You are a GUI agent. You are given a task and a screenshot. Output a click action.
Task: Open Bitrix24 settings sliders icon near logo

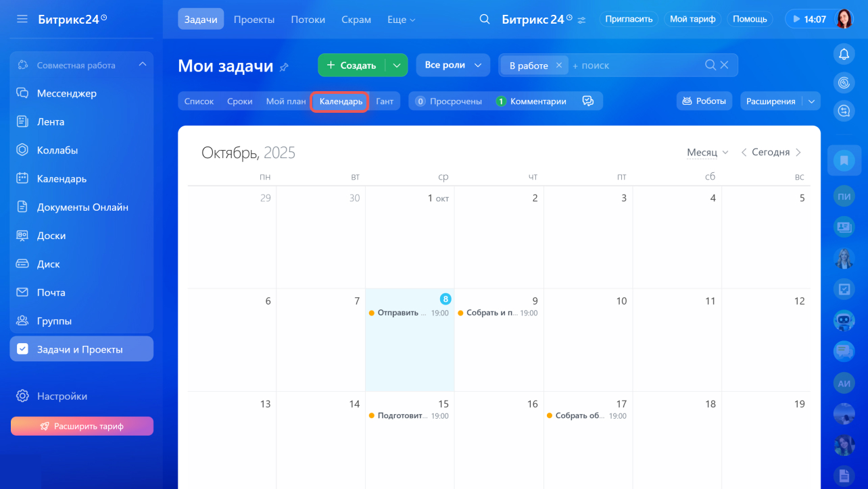click(x=581, y=20)
